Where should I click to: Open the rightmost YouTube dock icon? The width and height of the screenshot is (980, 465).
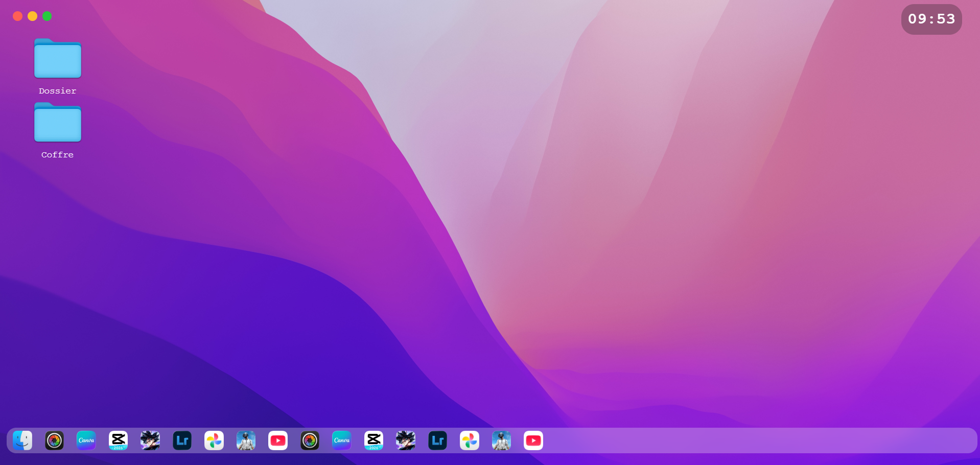click(x=533, y=440)
